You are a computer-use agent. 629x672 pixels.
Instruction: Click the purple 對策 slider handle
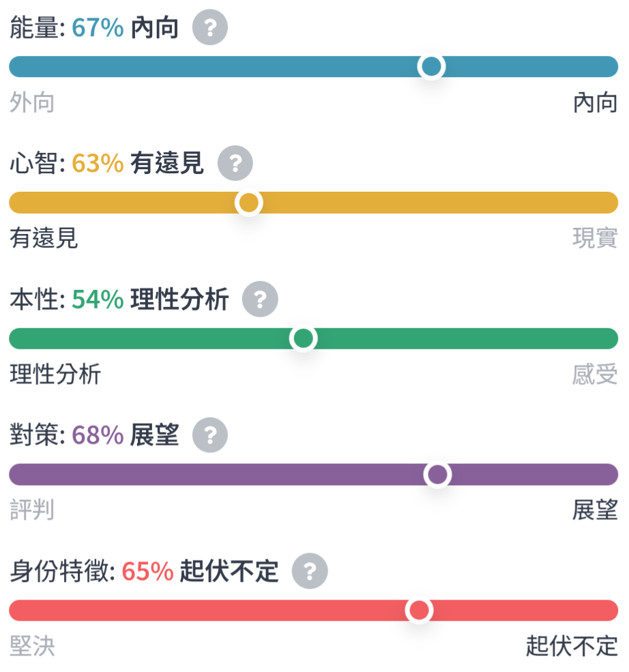(x=437, y=474)
